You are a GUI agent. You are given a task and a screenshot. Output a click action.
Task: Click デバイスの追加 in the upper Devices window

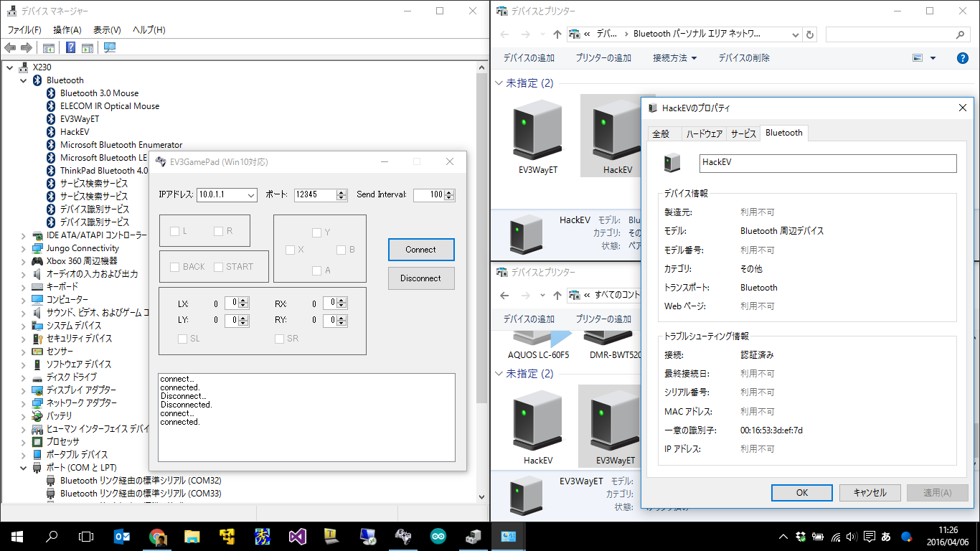click(x=529, y=58)
